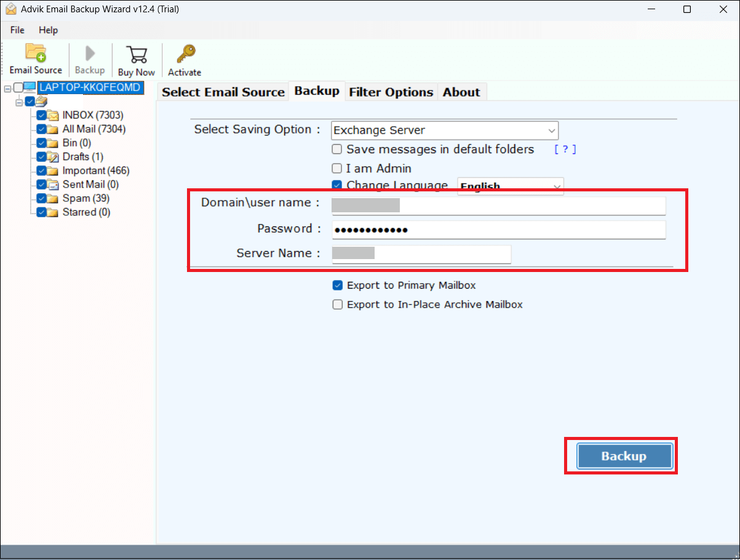Uncheck the INBOX folder checkbox
740x560 pixels.
click(41, 115)
